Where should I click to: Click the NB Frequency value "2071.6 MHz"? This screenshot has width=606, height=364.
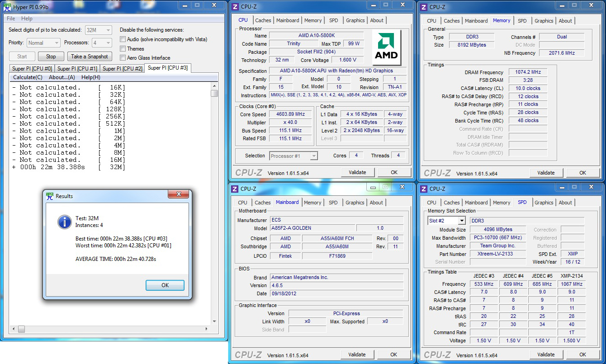562,53
